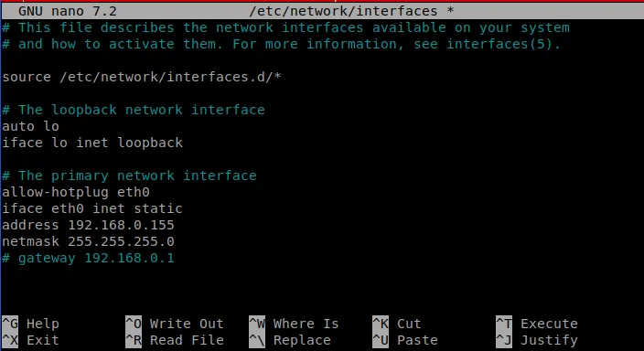Click the ^K Cut shortcut
644x351 pixels.
pyautogui.click(x=397, y=324)
